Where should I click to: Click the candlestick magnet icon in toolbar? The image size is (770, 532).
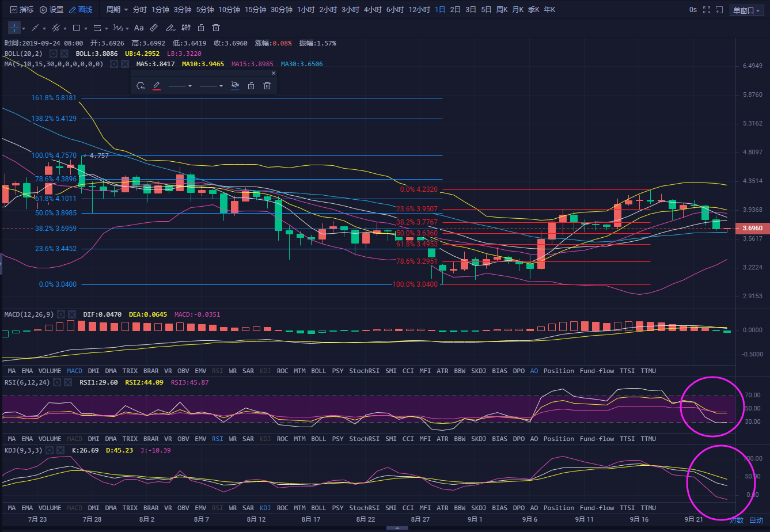click(x=186, y=28)
